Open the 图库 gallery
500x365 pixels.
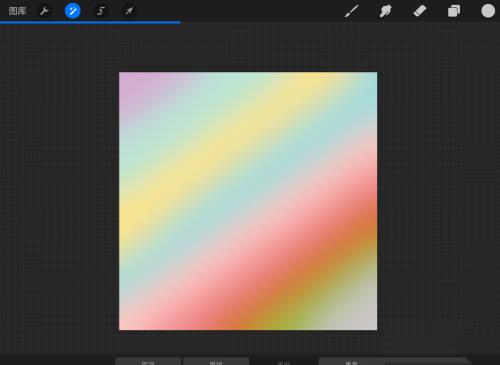point(17,11)
